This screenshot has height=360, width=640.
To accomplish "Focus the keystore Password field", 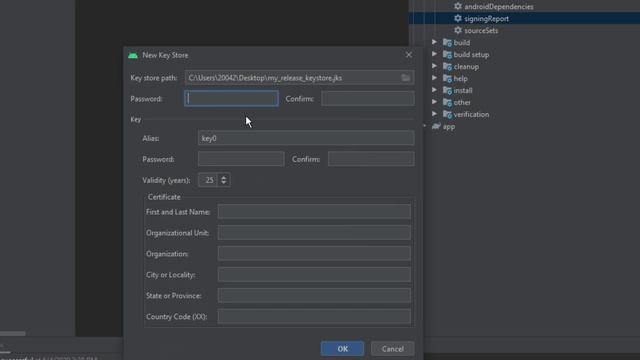I will 231,99.
